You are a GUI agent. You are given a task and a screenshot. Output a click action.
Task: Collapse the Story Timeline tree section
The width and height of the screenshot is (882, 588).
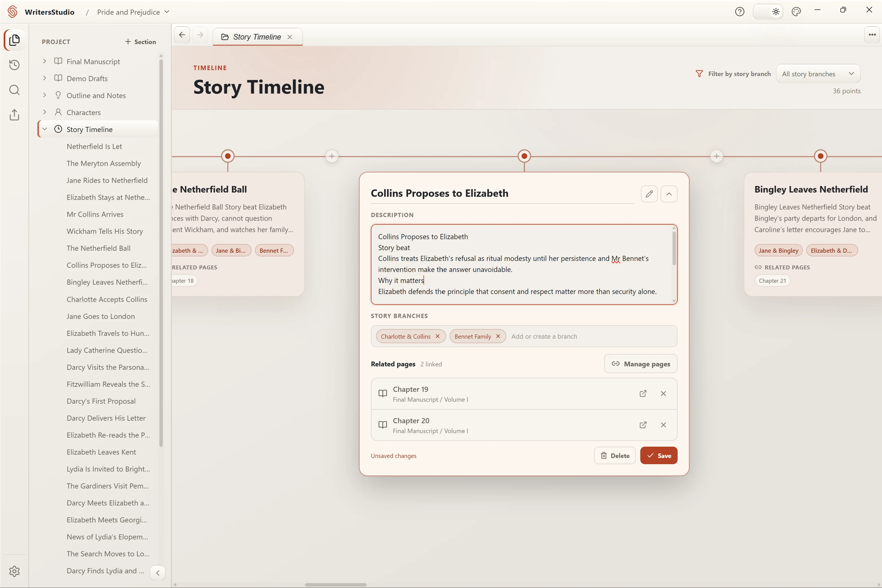coord(45,129)
